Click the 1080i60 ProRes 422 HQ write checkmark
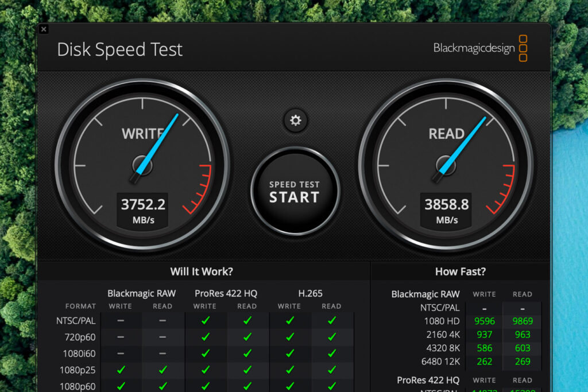This screenshot has height=392, width=588. [x=205, y=354]
